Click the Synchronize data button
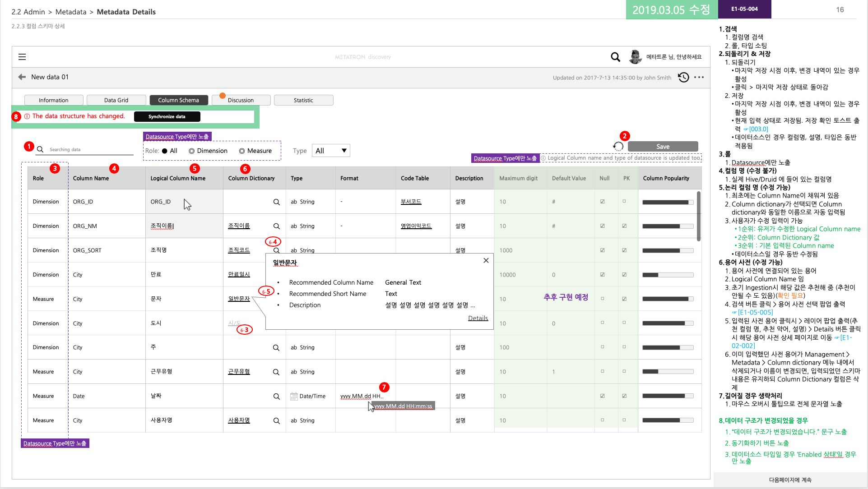 pyautogui.click(x=167, y=116)
